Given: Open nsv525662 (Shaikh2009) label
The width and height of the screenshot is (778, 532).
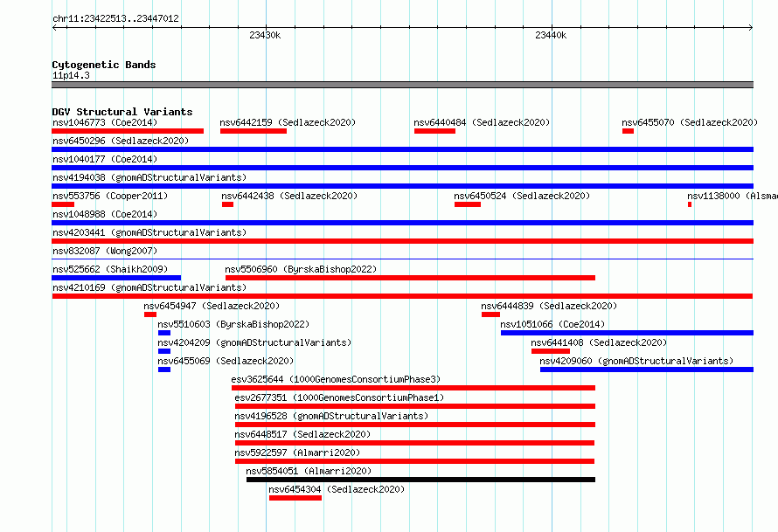Looking at the screenshot, I should [x=110, y=269].
